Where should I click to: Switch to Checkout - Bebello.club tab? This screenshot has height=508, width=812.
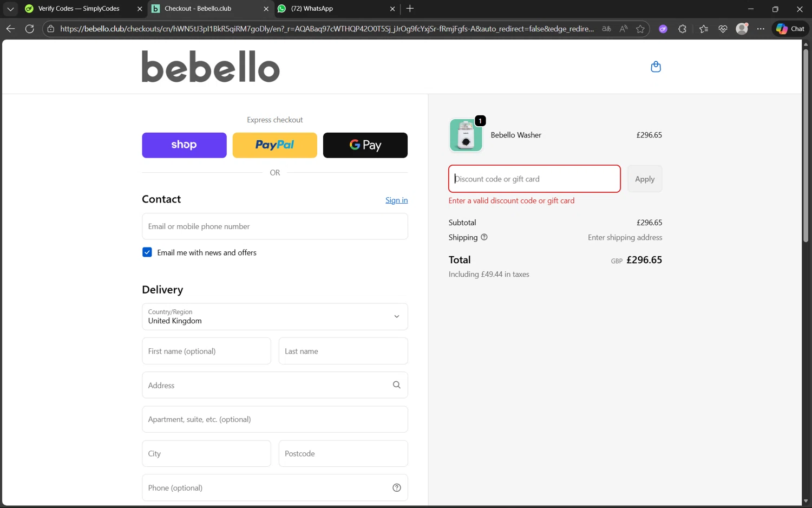198,9
